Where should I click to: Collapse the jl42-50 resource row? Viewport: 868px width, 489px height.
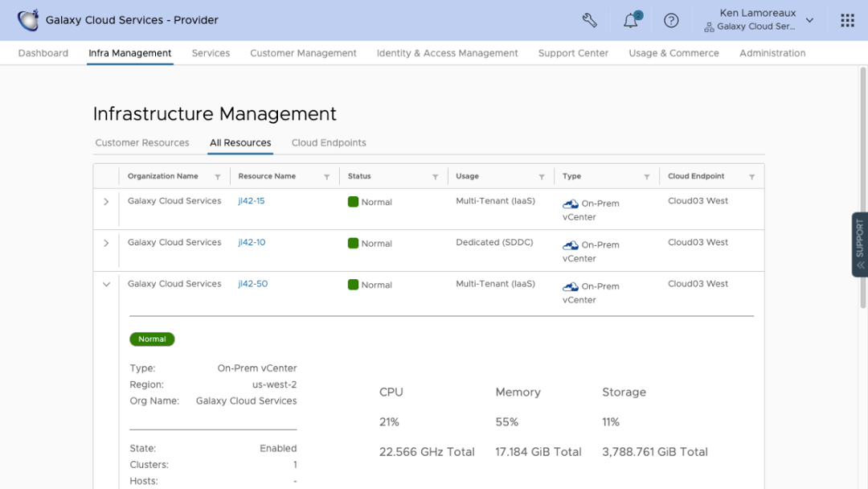[x=106, y=285]
